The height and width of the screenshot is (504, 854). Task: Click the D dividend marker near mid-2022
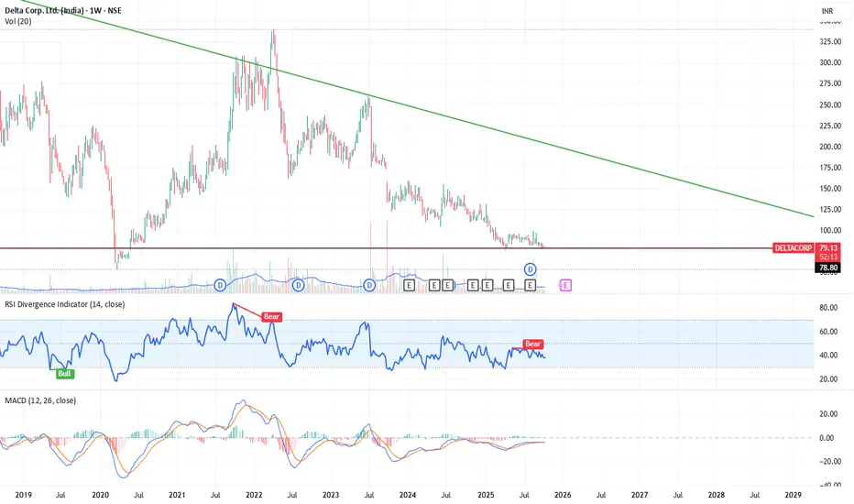[x=298, y=285]
